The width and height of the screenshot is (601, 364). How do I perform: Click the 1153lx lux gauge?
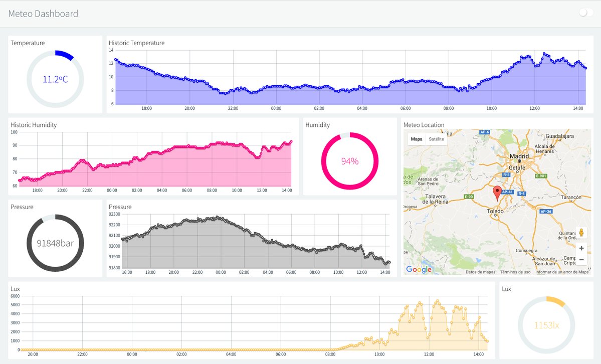[546, 325]
